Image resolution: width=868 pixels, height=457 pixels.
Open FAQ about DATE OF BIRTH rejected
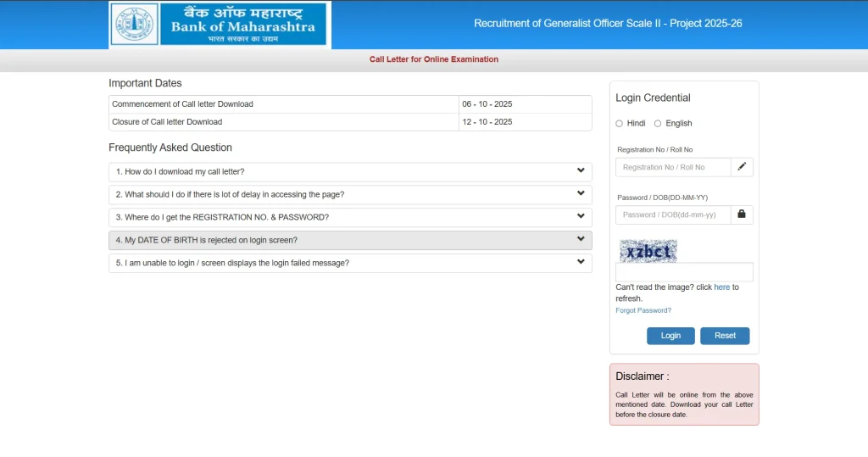tap(207, 241)
